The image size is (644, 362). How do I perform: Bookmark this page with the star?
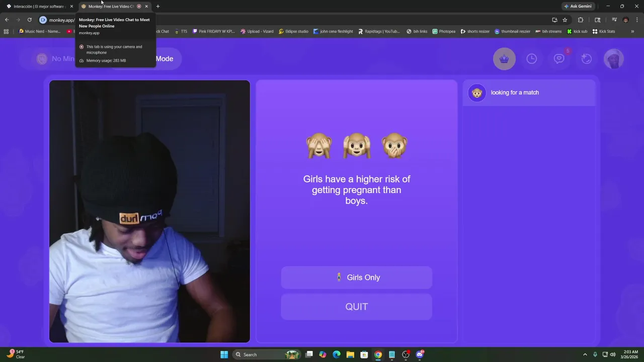pos(565,20)
